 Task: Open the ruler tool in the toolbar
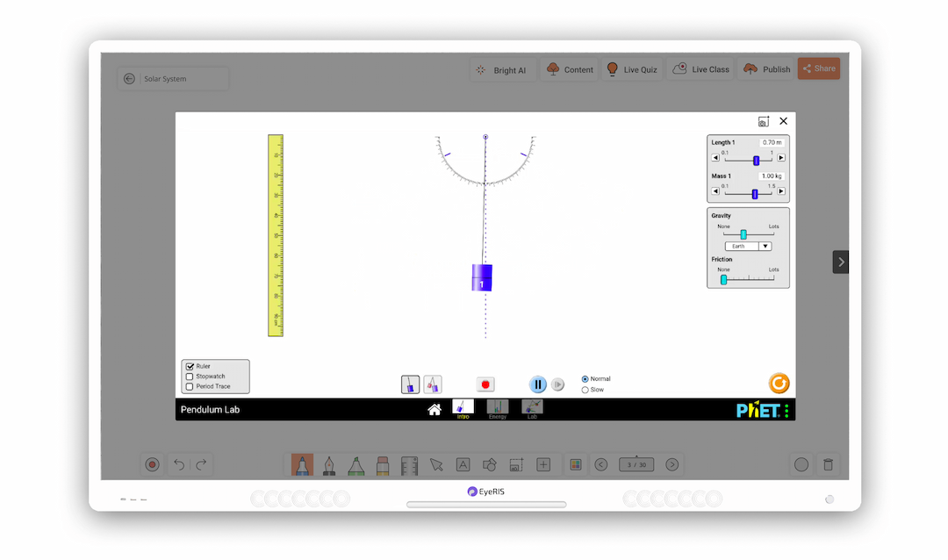pos(409,464)
